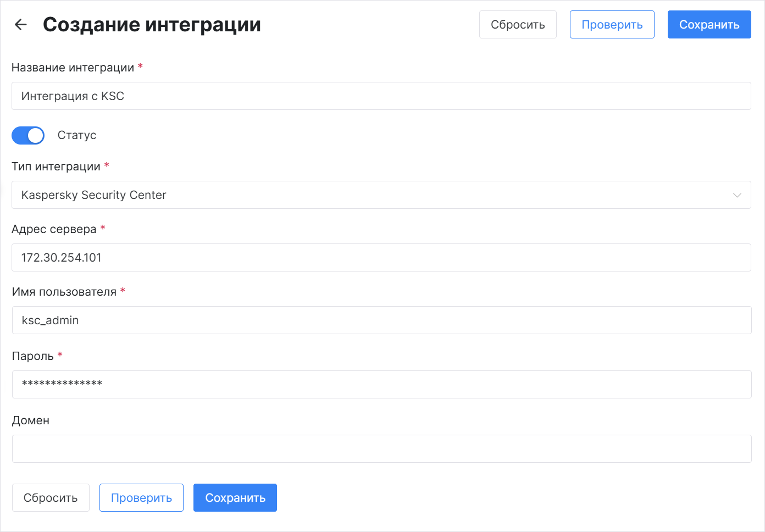Click the Имя пользователя field containing ksc_admin
Screen dimensions: 765x532
(x=381, y=320)
